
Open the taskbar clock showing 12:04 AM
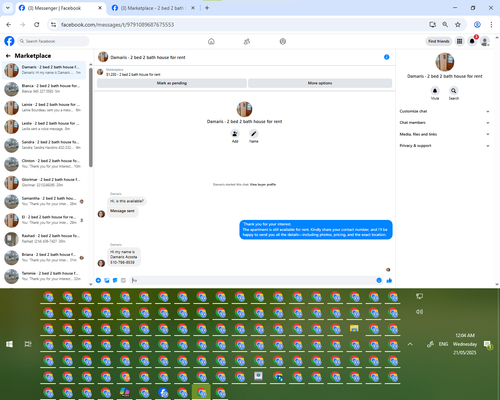(465, 344)
